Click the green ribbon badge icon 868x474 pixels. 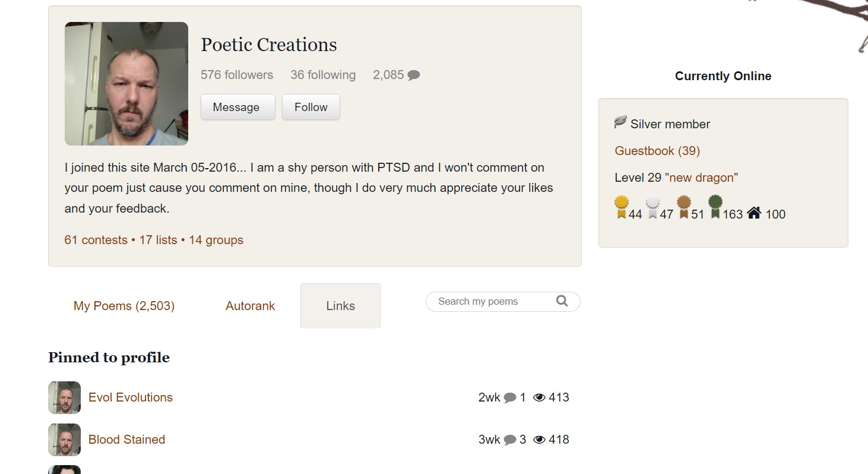click(715, 207)
